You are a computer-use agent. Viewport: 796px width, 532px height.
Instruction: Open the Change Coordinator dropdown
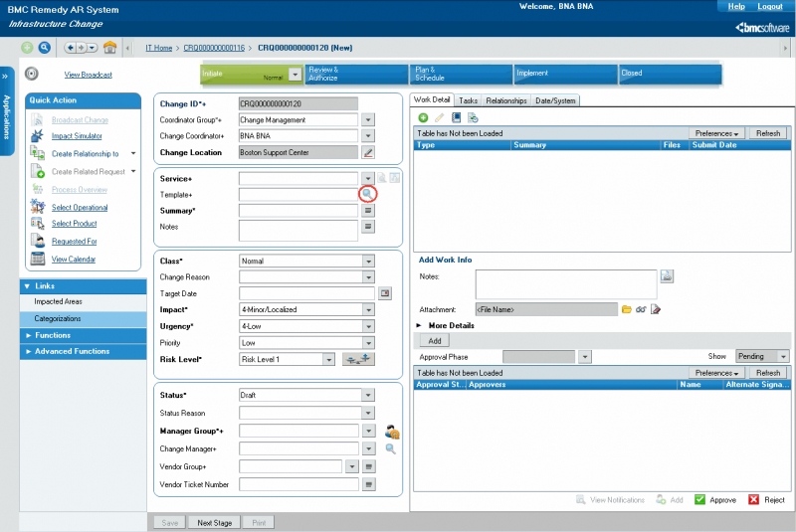(368, 136)
